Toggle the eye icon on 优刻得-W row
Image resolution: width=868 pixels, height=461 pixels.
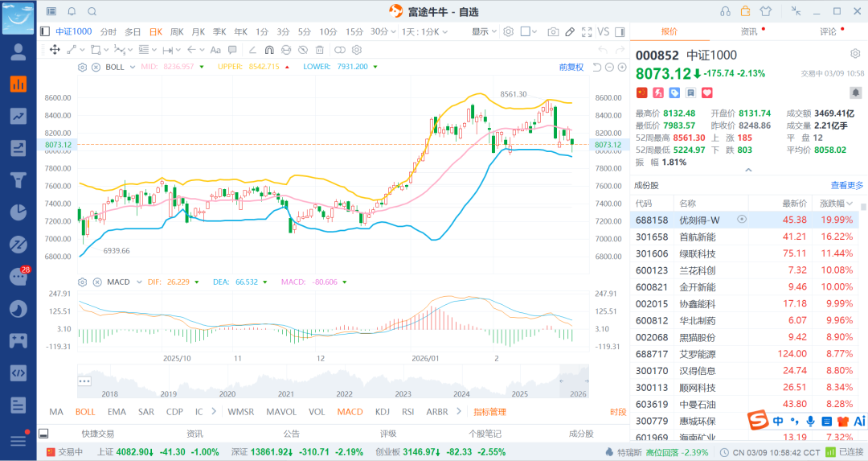point(742,219)
